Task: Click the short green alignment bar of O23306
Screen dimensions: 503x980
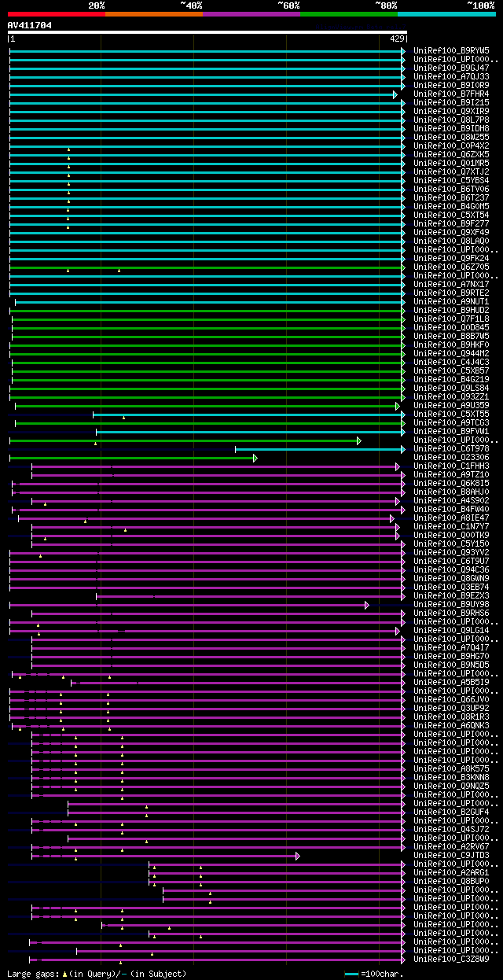Action: tap(134, 458)
